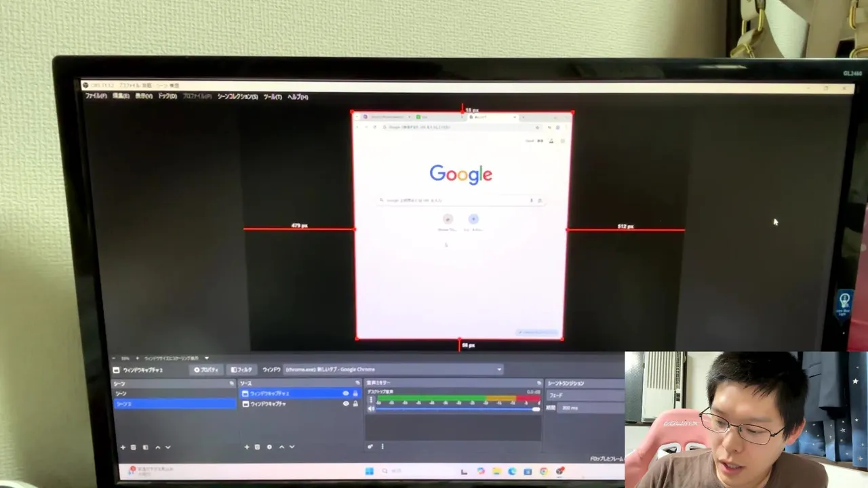
Task: Adjust the desktop audio volume slider
Action: [458, 409]
